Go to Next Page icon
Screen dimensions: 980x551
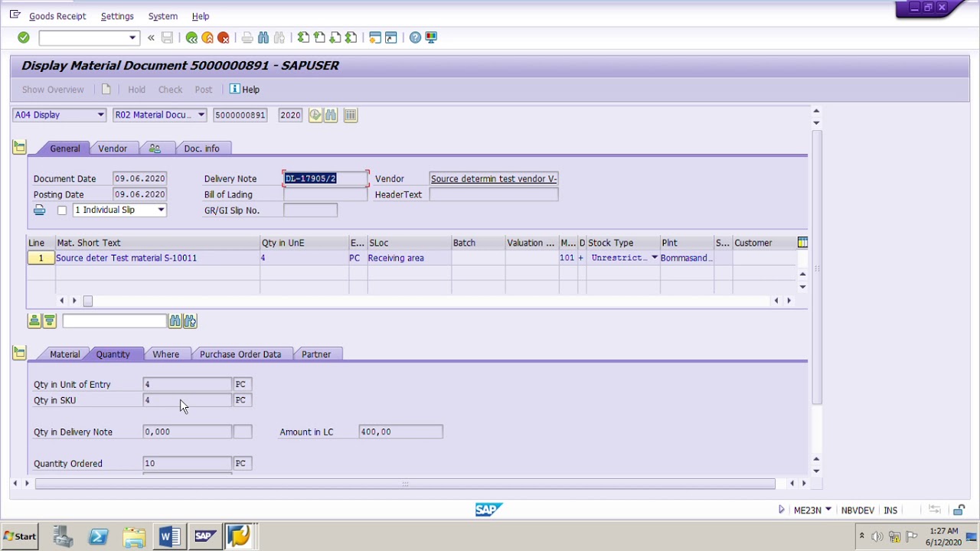point(335,37)
